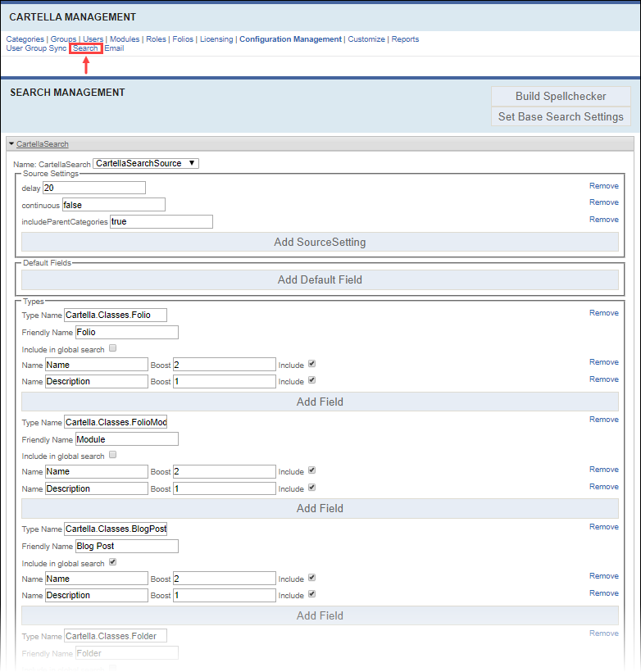The height and width of the screenshot is (672, 641).
Task: Remove the Folio Description field row
Action: click(603, 379)
